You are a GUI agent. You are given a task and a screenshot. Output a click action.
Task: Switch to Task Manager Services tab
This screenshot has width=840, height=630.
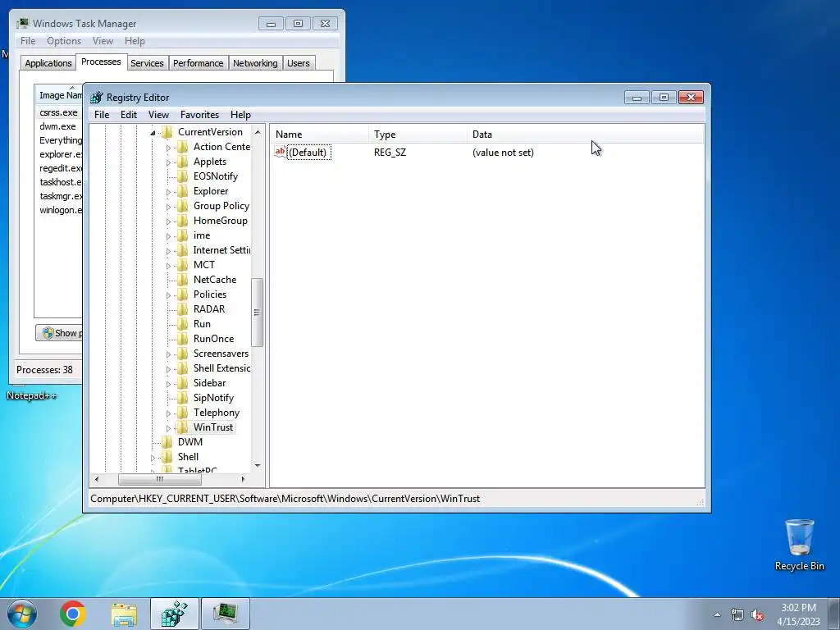pyautogui.click(x=147, y=63)
